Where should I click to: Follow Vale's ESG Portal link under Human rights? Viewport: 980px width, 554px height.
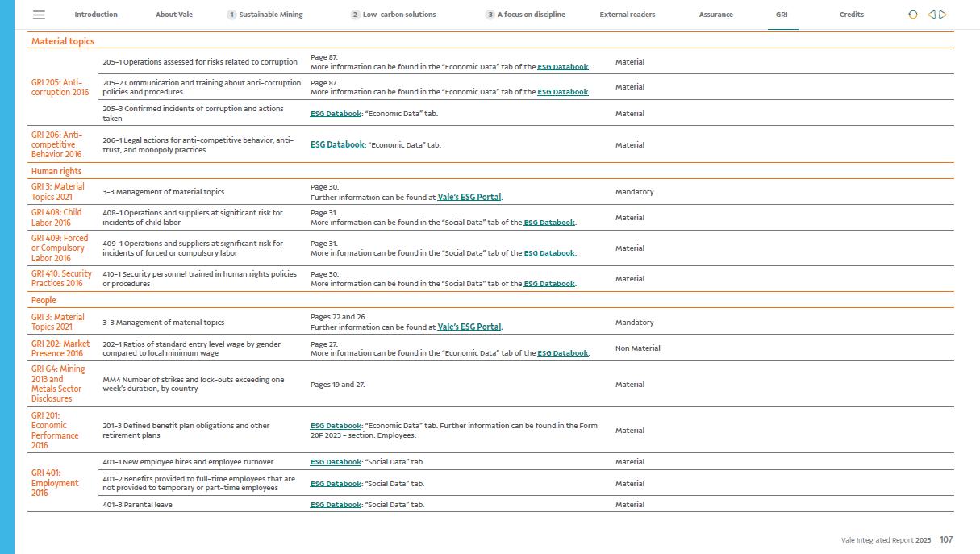pyautogui.click(x=469, y=197)
